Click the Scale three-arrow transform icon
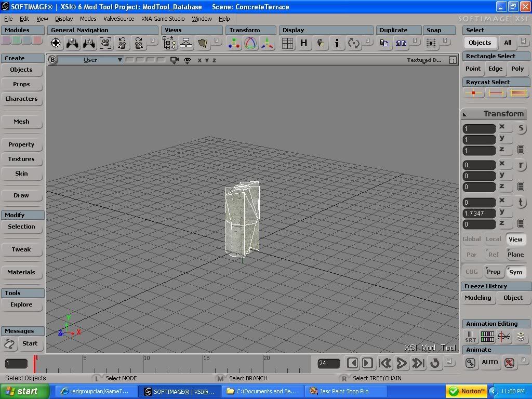Screen dimensions: 532x399 pyautogui.click(x=267, y=43)
